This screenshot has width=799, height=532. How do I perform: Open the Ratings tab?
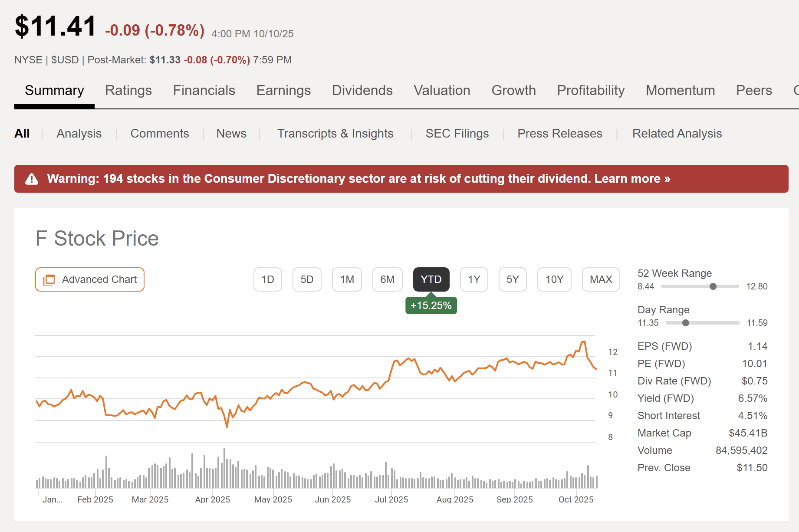point(128,90)
